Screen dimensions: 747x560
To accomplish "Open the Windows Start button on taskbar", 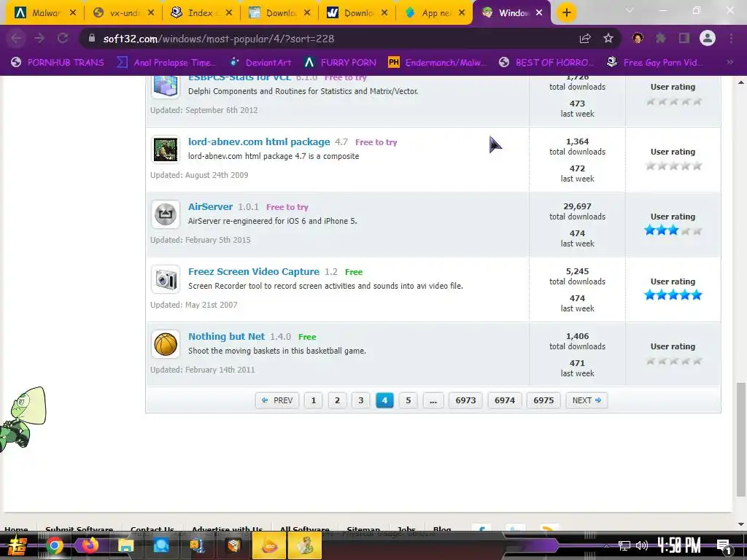I will [17, 546].
